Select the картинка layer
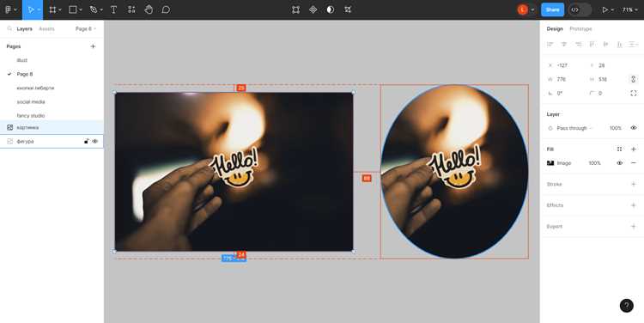Viewport: 644px width, 323px height. [52, 127]
